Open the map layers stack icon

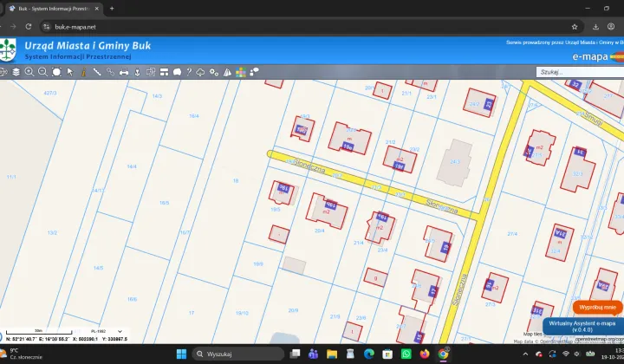16,72
